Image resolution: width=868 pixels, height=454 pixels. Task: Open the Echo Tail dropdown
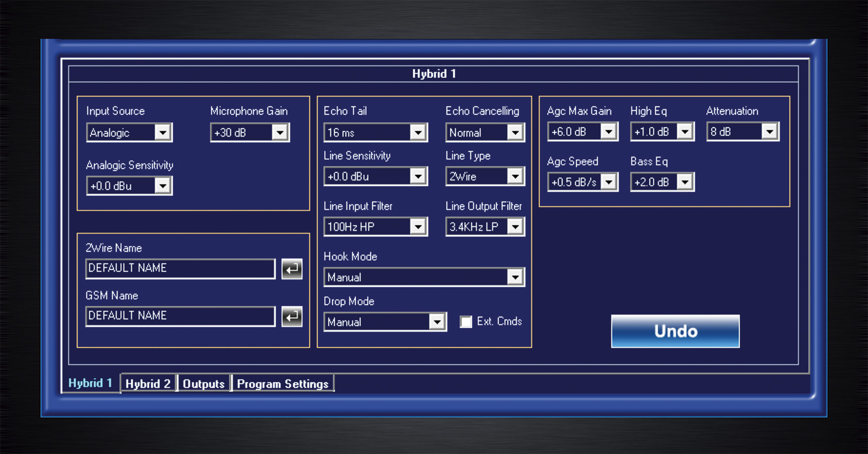[417, 132]
